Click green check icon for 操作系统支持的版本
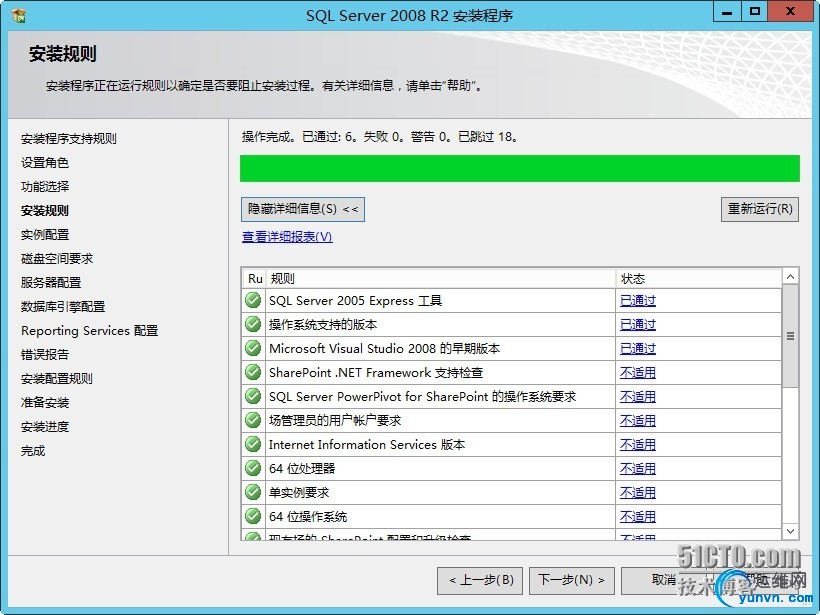 (x=253, y=324)
